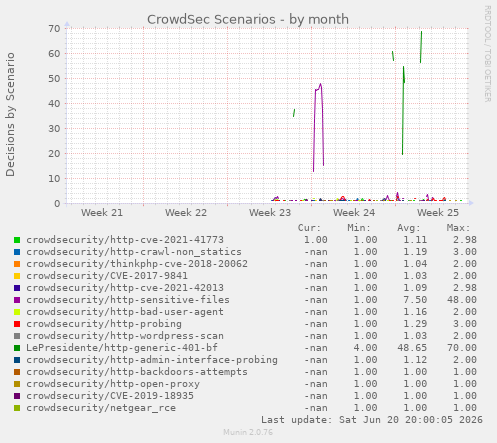
Task: Click the 'Cur:' column header
Action: coord(309,228)
